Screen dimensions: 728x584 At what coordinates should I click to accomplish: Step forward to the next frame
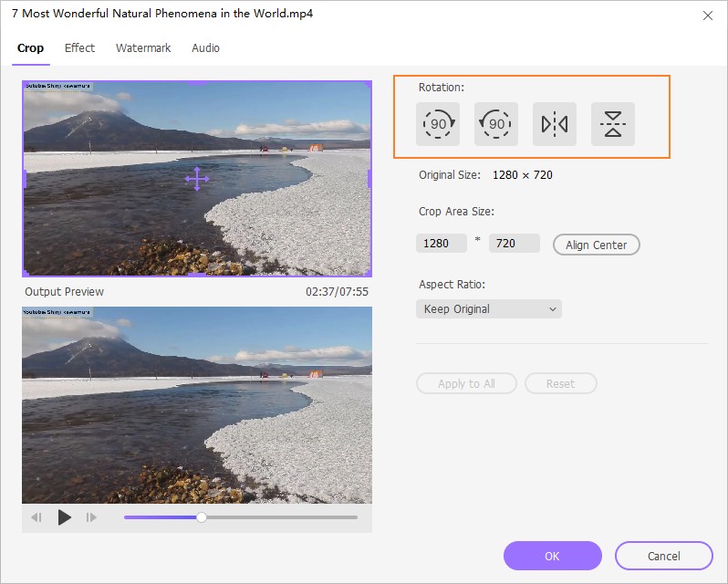(91, 517)
